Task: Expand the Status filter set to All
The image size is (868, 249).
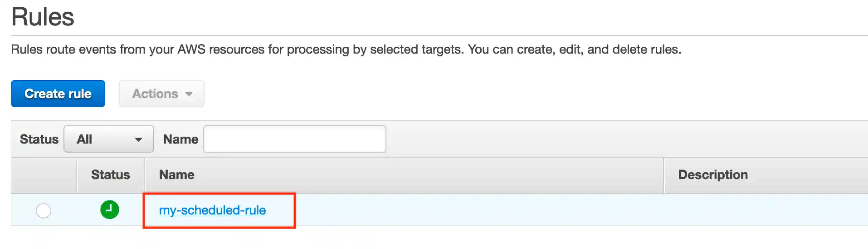Action: tap(108, 139)
